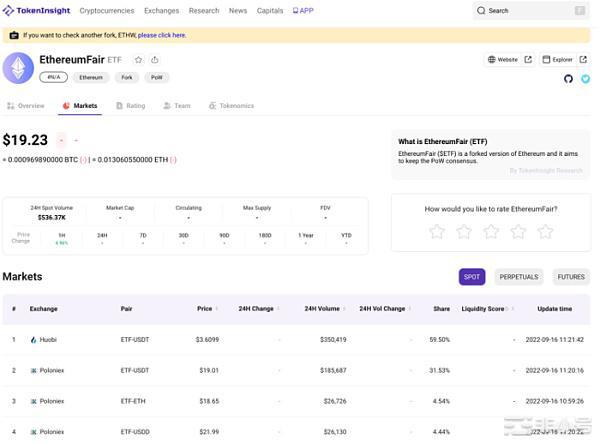The height and width of the screenshot is (444, 600).
Task: Select the Ethereum tag
Action: coord(91,77)
